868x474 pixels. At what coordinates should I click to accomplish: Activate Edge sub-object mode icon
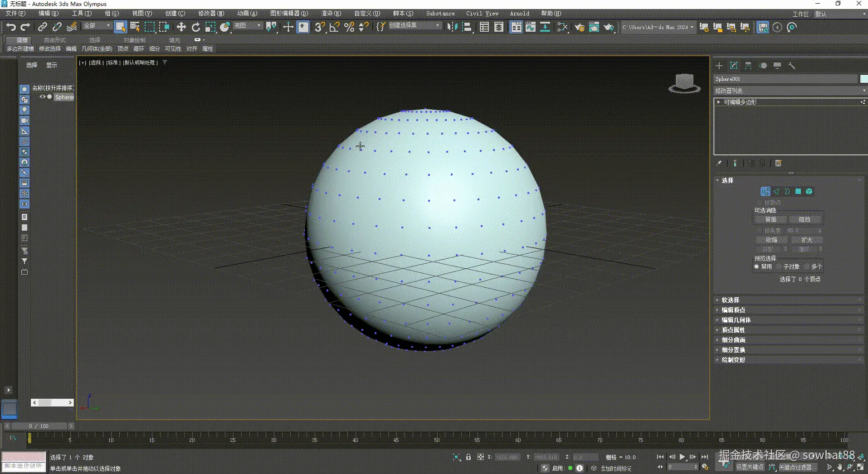pos(777,191)
